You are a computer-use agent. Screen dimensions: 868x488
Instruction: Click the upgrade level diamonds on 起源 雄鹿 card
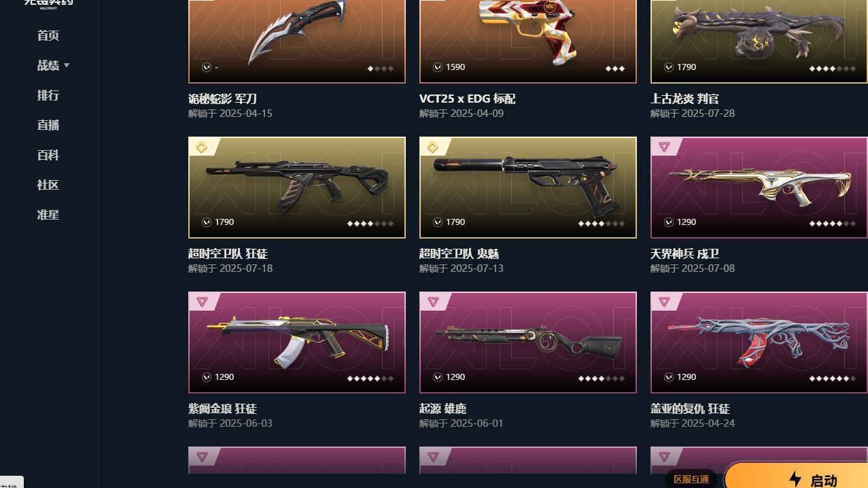602,379
